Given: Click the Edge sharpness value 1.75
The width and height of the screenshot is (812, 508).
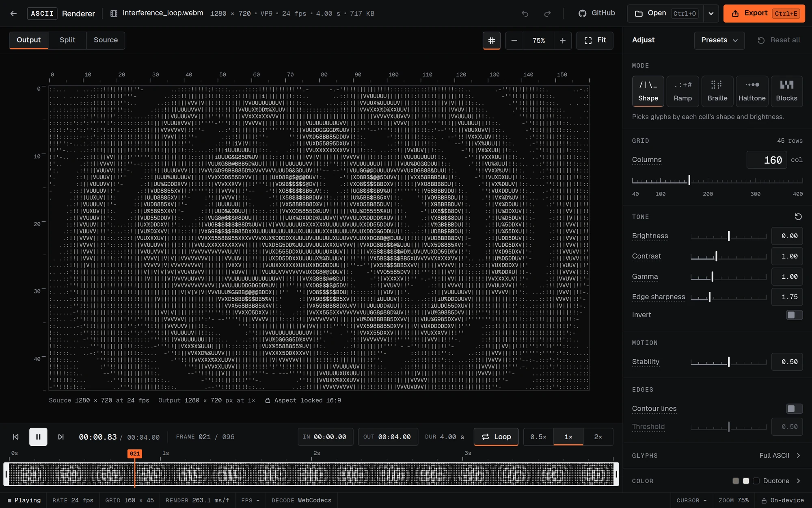Looking at the screenshot, I should click(x=787, y=297).
